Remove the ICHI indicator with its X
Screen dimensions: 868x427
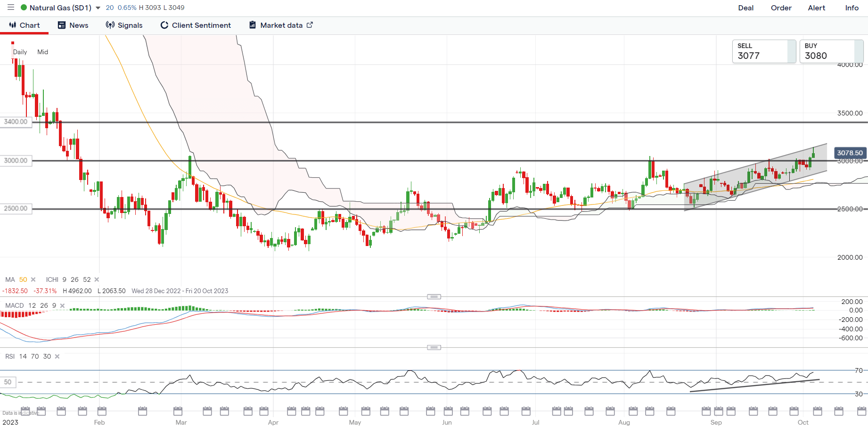(97, 279)
